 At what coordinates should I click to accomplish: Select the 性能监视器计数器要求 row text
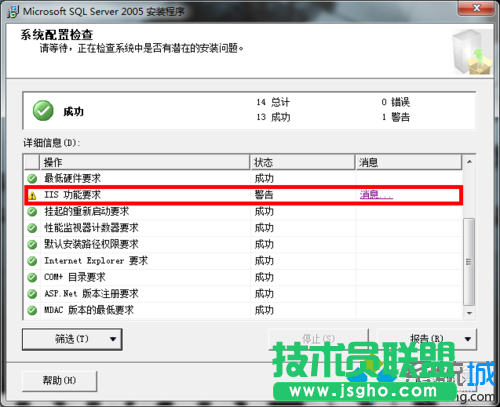[91, 228]
